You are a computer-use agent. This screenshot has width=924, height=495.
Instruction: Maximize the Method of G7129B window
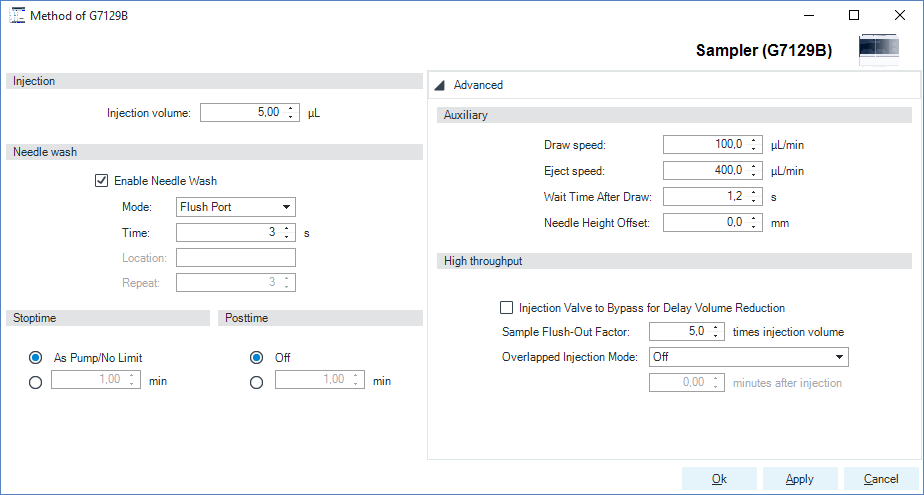pos(853,16)
